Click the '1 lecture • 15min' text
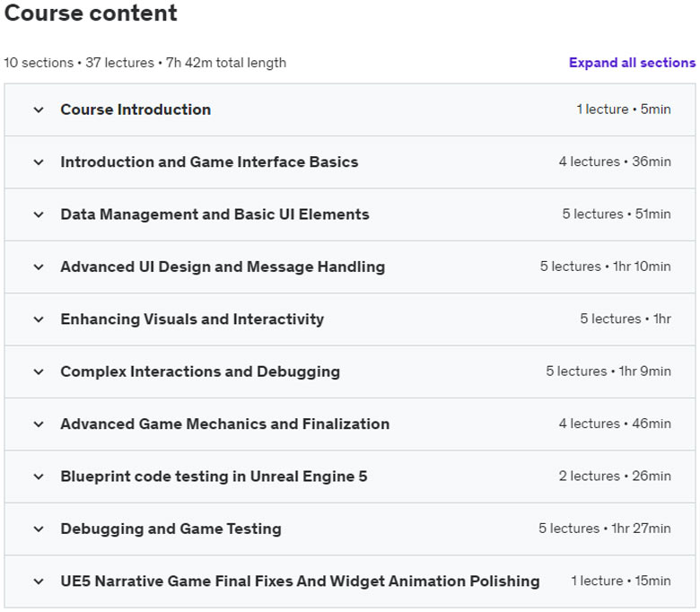This screenshot has width=700, height=612. pyautogui.click(x=621, y=581)
